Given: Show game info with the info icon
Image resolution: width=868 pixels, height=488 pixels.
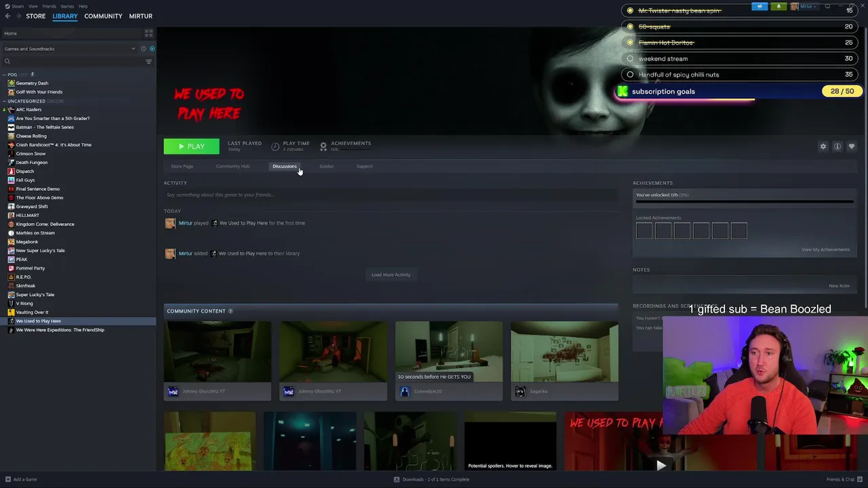Looking at the screenshot, I should (837, 146).
